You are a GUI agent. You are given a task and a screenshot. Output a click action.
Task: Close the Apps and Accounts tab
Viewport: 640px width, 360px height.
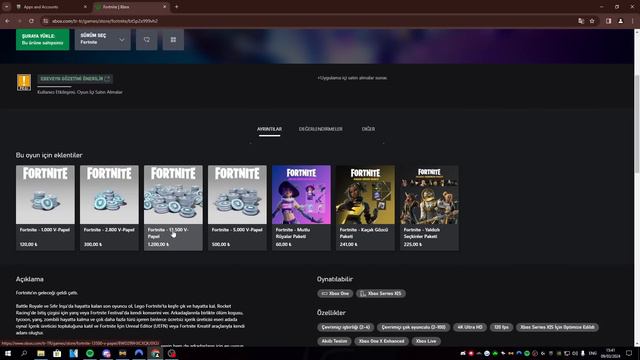coord(85,7)
